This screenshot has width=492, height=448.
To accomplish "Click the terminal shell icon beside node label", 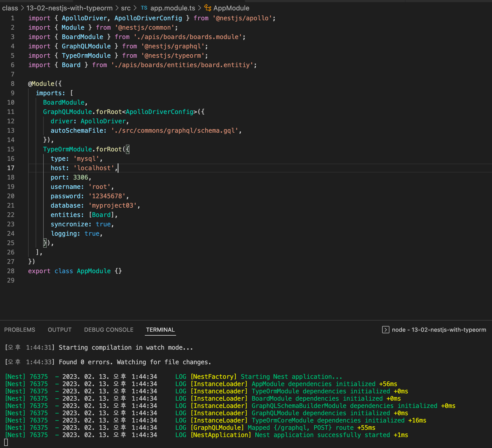I will pos(386,330).
